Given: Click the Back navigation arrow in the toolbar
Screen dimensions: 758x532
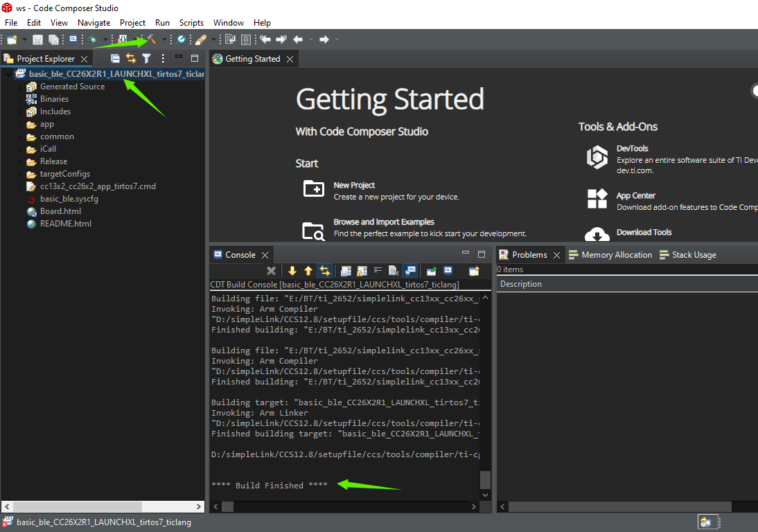Looking at the screenshot, I should click(298, 39).
